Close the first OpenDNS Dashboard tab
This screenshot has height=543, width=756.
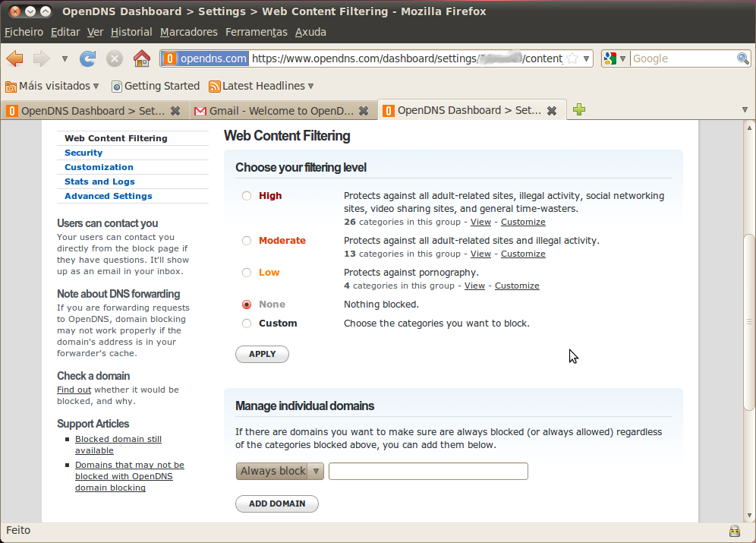coord(175,111)
